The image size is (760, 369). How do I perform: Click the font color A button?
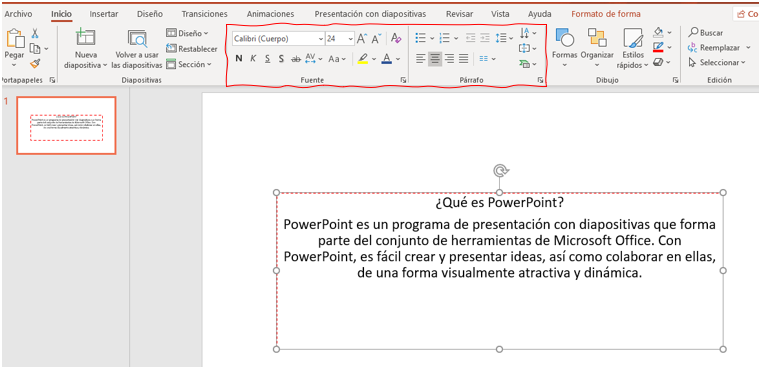click(387, 59)
